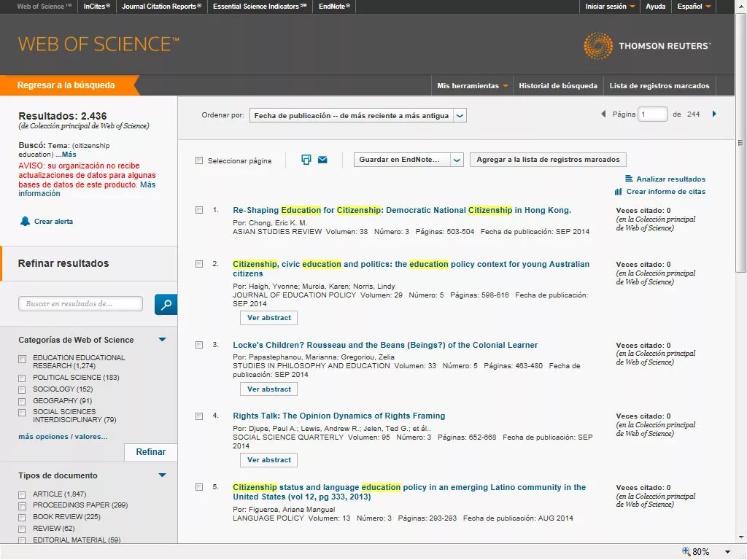Check BOOK REVIEW document type filter
747x560 pixels.
coord(22,518)
